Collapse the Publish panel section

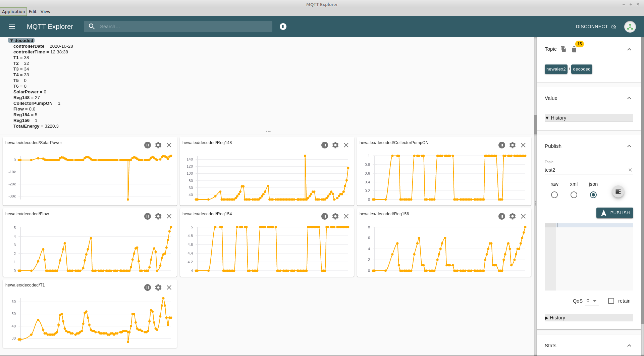pos(629,146)
